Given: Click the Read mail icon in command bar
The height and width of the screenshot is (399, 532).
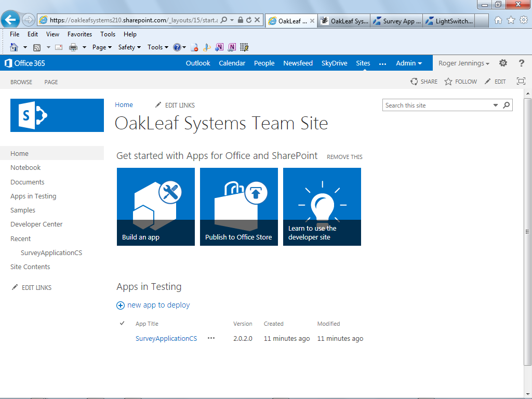Looking at the screenshot, I should pos(59,47).
